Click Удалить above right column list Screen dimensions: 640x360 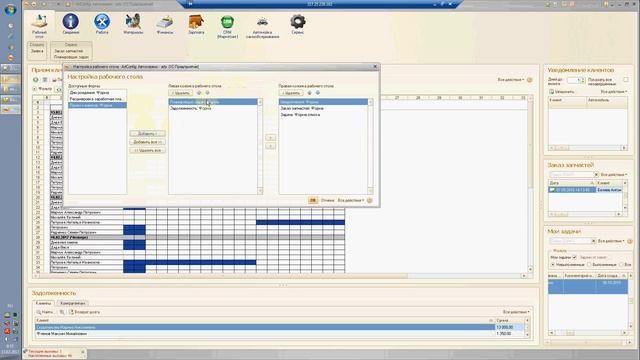[x=291, y=93]
